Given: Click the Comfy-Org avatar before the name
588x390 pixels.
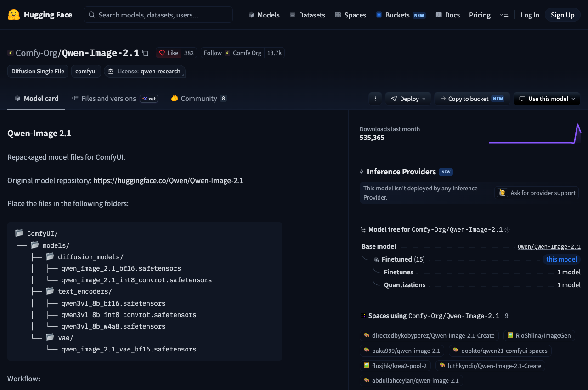Looking at the screenshot, I should coord(11,53).
